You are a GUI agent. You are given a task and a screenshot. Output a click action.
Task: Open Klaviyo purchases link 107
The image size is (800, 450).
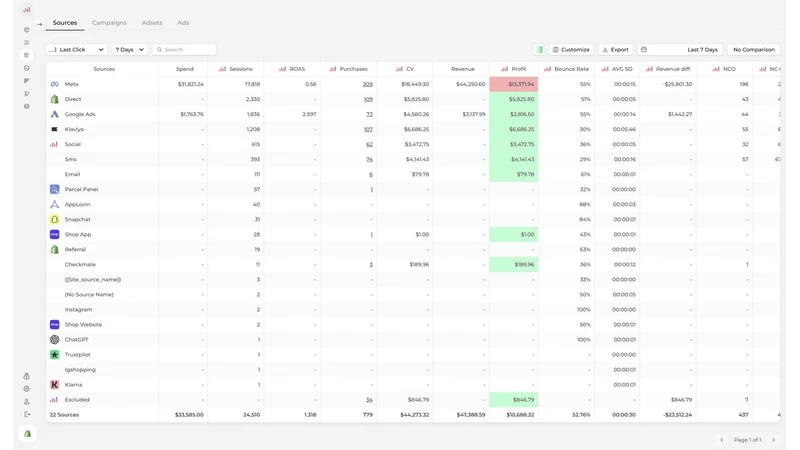[x=368, y=129]
